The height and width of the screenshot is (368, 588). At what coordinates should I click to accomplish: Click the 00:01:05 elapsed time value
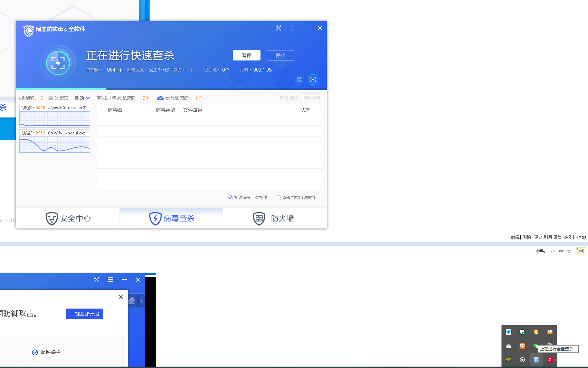[263, 70]
